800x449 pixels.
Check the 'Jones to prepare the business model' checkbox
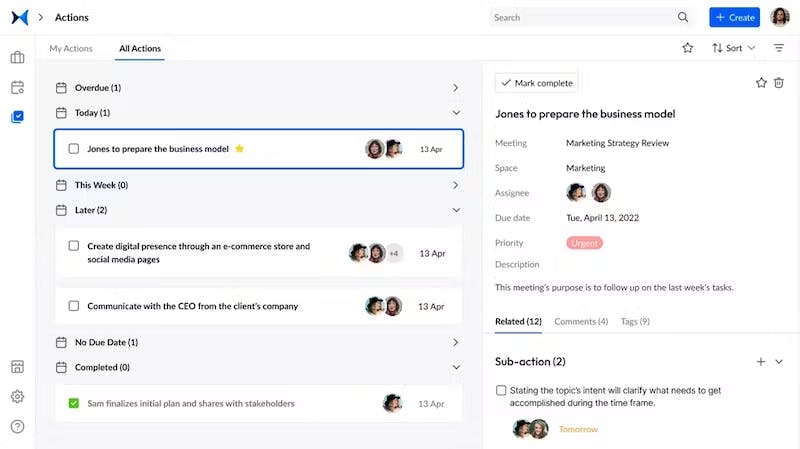point(73,149)
